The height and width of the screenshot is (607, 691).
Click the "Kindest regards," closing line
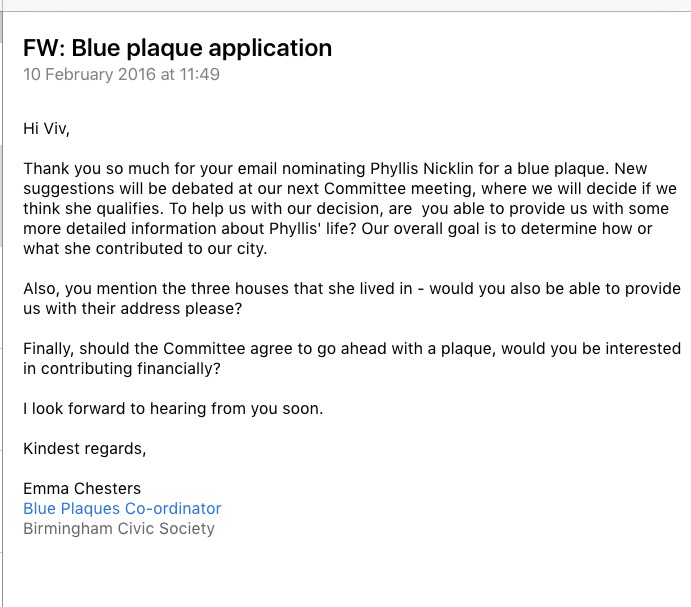pyautogui.click(x=84, y=448)
